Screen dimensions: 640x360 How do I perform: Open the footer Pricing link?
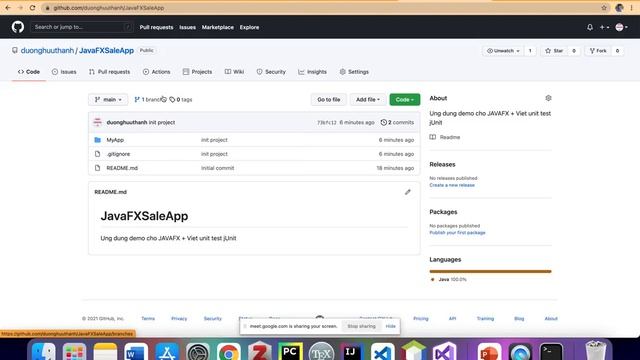[421, 318]
